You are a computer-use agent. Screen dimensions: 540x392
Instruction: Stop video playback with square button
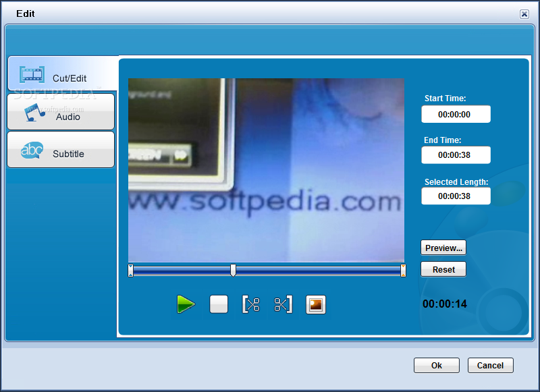coord(219,304)
